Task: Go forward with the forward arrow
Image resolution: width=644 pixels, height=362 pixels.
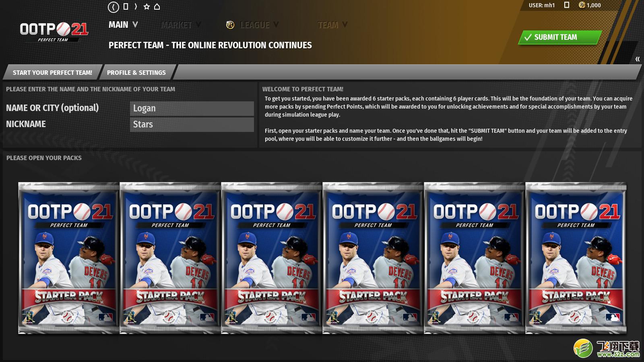Action: [136, 6]
